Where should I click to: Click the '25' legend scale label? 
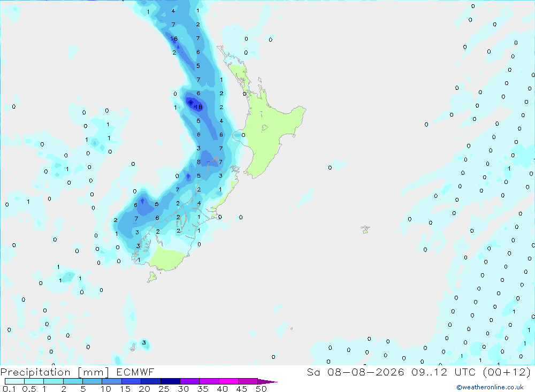click(164, 389)
